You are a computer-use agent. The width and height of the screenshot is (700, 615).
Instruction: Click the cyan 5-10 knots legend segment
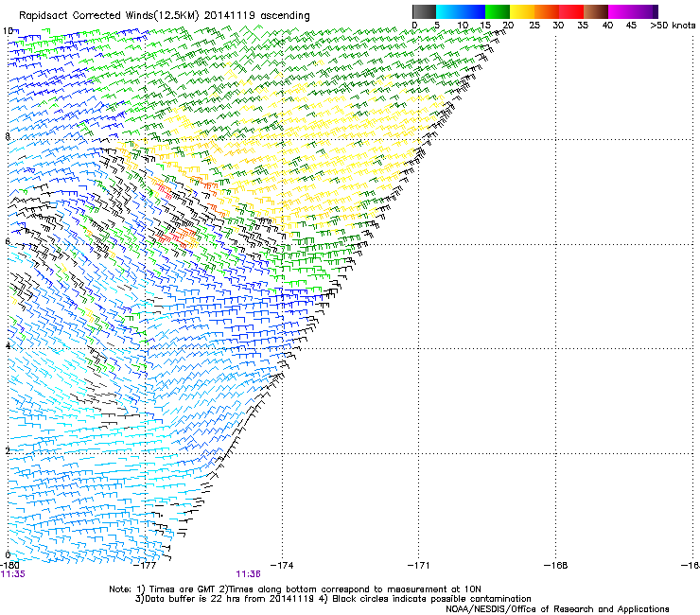click(448, 11)
